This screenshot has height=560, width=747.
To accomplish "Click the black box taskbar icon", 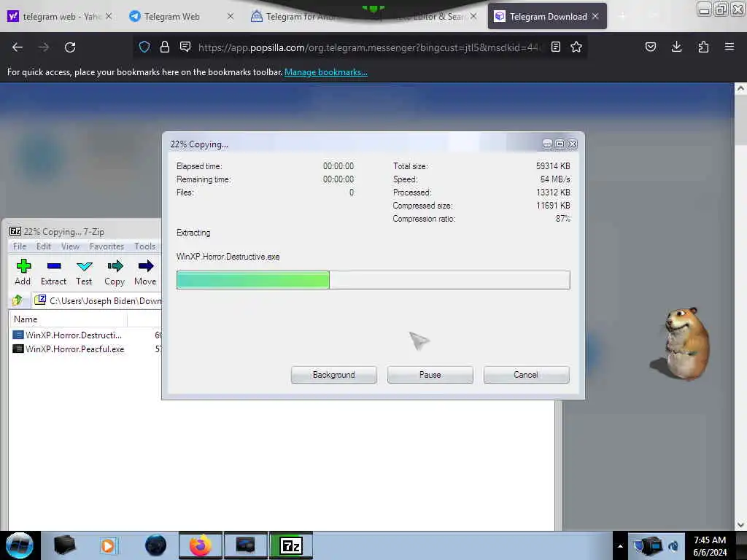I will pyautogui.click(x=64, y=545).
